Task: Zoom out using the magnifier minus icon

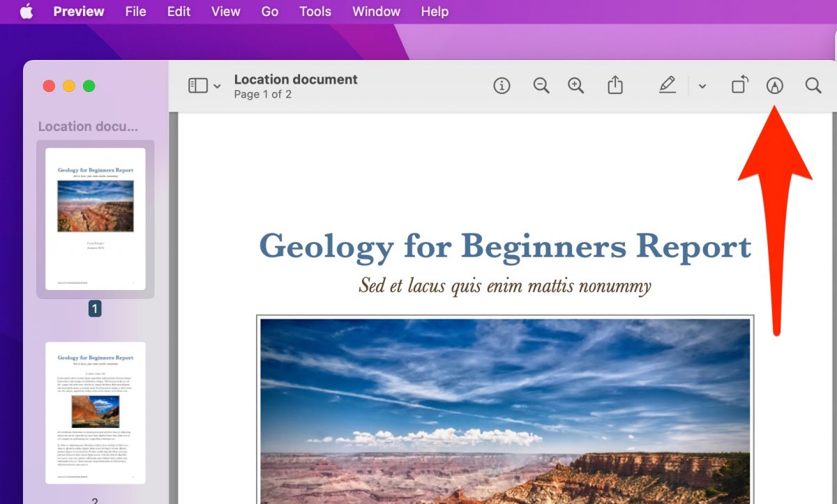Action: coord(541,86)
